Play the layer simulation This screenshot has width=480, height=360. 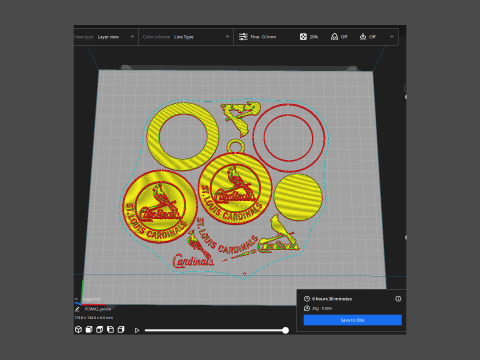click(137, 330)
